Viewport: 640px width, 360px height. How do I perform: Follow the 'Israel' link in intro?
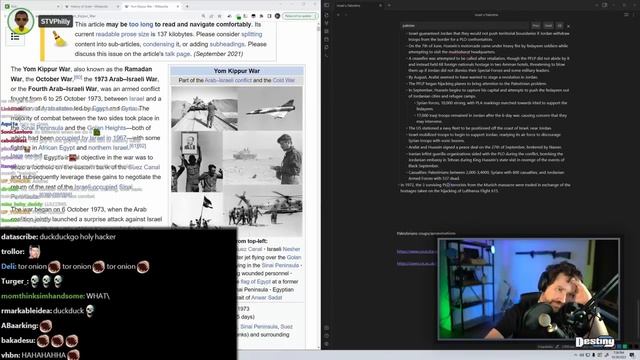pyautogui.click(x=137, y=99)
